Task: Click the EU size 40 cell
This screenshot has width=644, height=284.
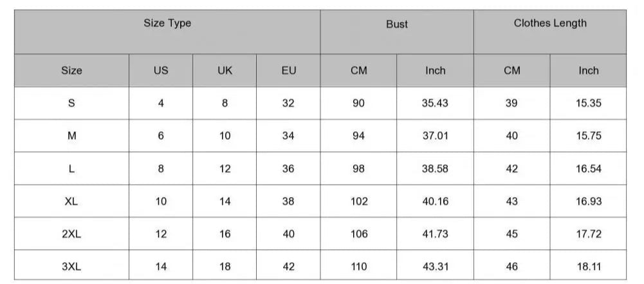Action: pyautogui.click(x=288, y=234)
